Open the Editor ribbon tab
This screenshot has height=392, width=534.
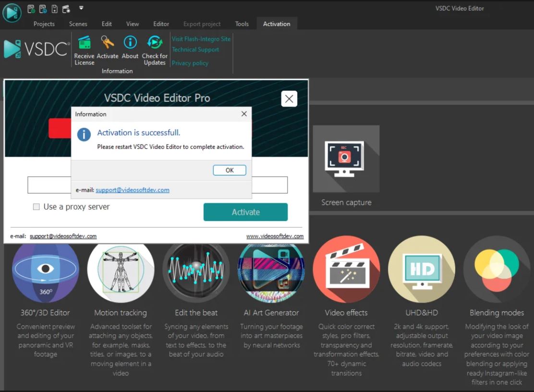click(161, 24)
